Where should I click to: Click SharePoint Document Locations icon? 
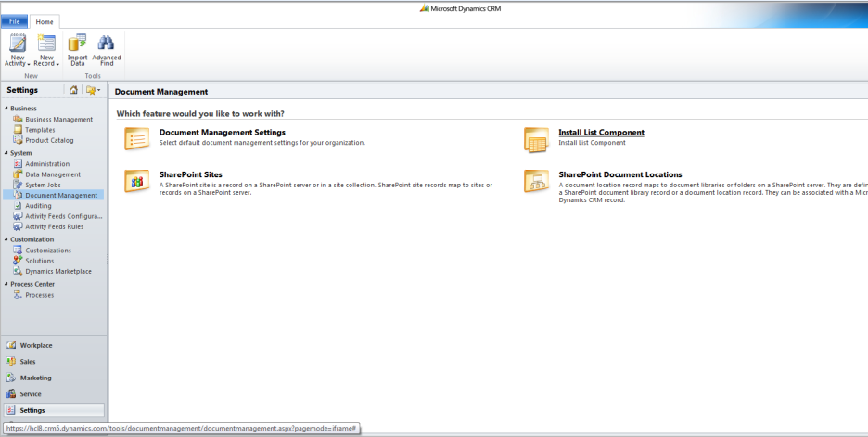[536, 181]
